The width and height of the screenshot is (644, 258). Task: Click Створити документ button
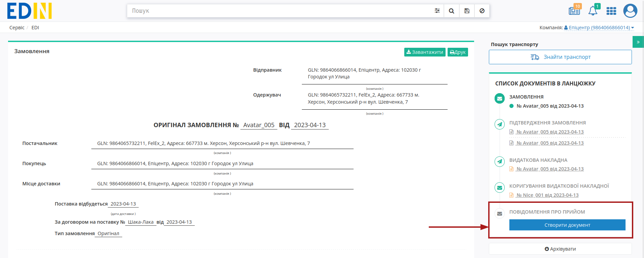(567, 225)
